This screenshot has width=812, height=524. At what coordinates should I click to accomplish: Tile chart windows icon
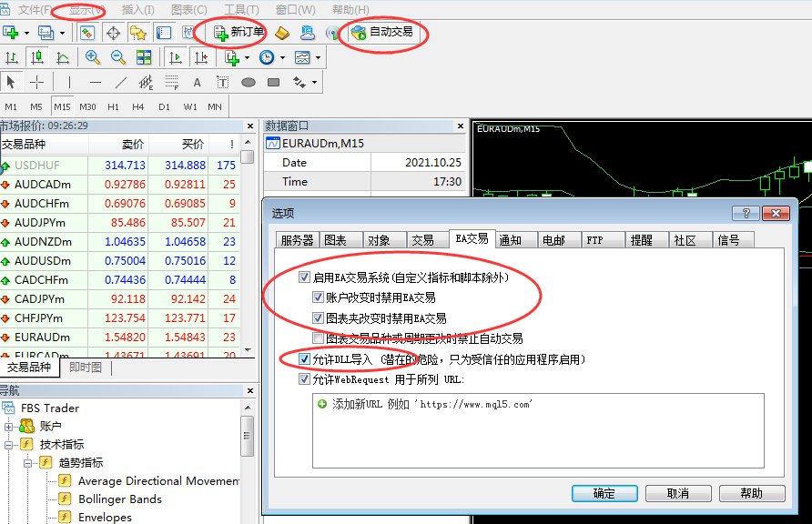point(144,57)
